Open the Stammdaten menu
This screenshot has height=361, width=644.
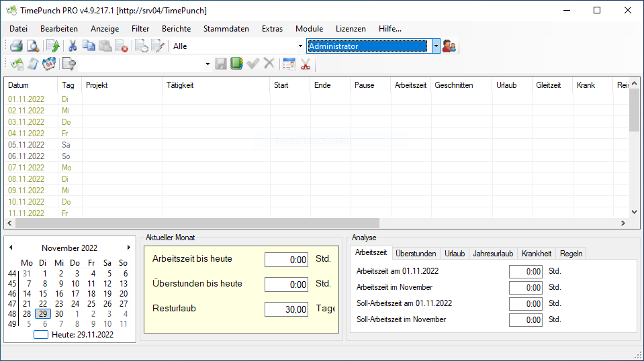pyautogui.click(x=226, y=29)
